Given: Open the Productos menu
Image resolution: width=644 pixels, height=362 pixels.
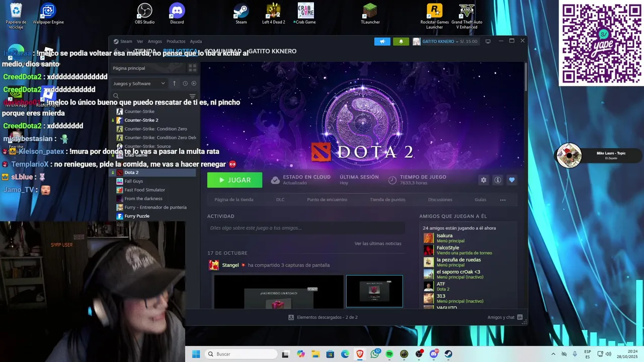Looking at the screenshot, I should pos(176,41).
